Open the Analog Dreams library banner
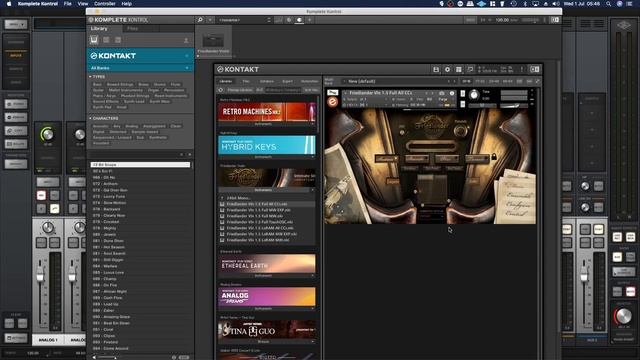640x360 pixels. tap(267, 297)
